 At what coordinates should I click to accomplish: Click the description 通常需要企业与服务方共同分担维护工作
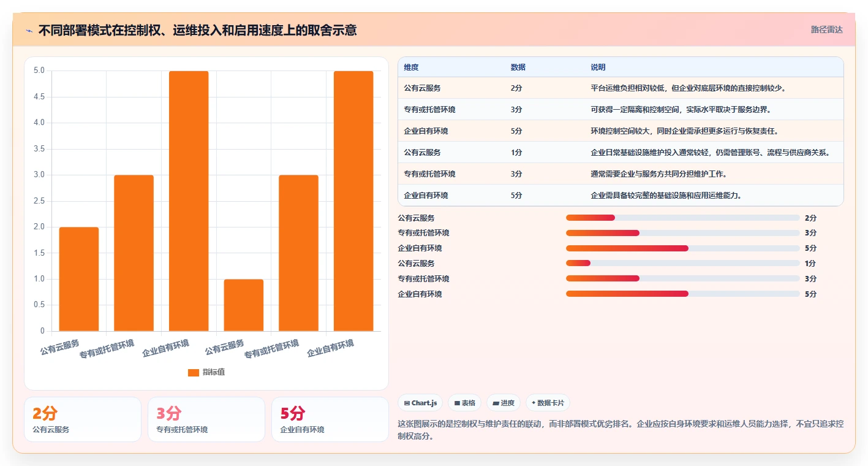(x=659, y=174)
